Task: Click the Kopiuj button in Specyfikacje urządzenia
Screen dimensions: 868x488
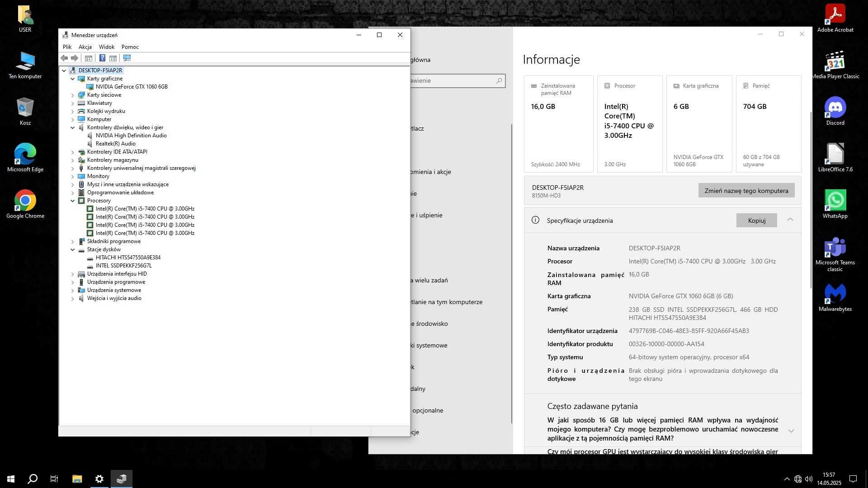Action: 757,221
